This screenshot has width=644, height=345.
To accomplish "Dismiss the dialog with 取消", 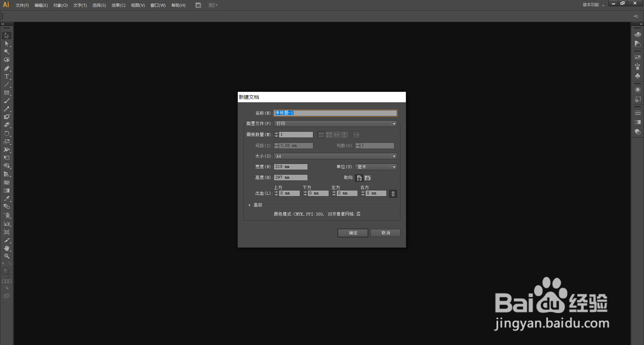I will tap(385, 233).
